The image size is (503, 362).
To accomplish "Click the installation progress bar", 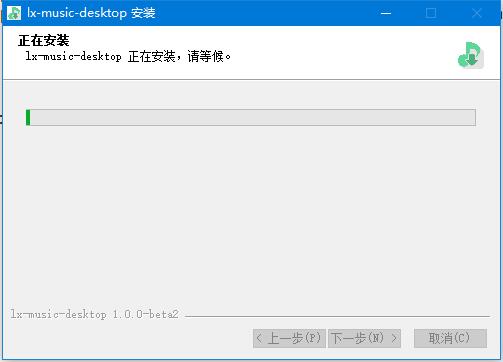I will click(251, 117).
